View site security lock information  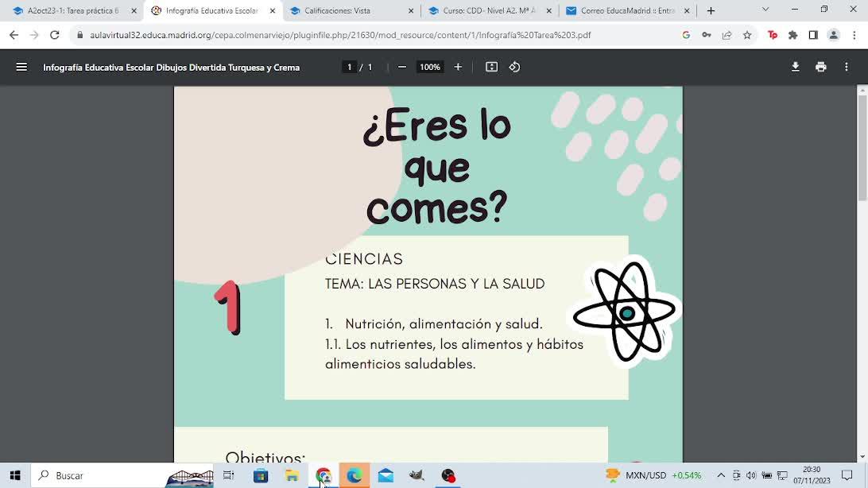coord(79,35)
